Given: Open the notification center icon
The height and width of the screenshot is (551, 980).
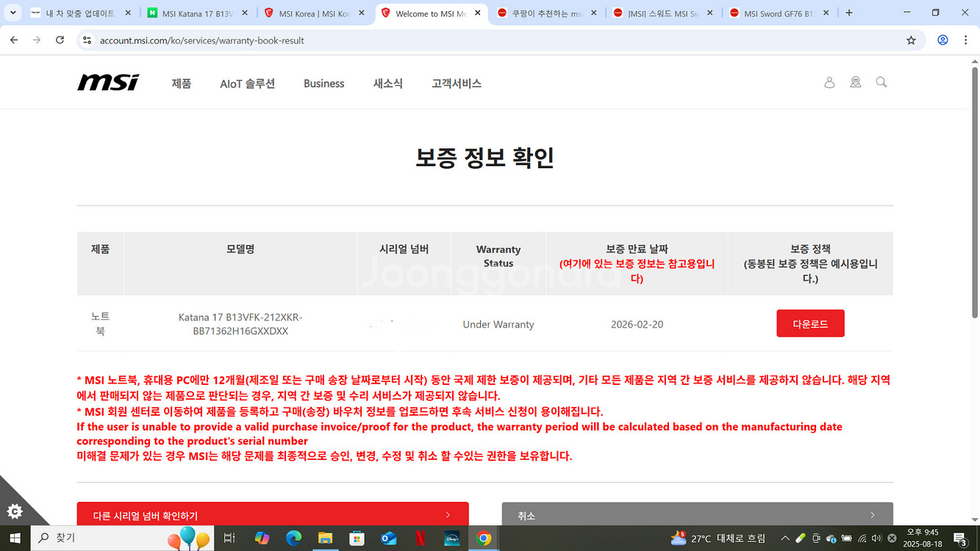Looking at the screenshot, I should (960, 539).
